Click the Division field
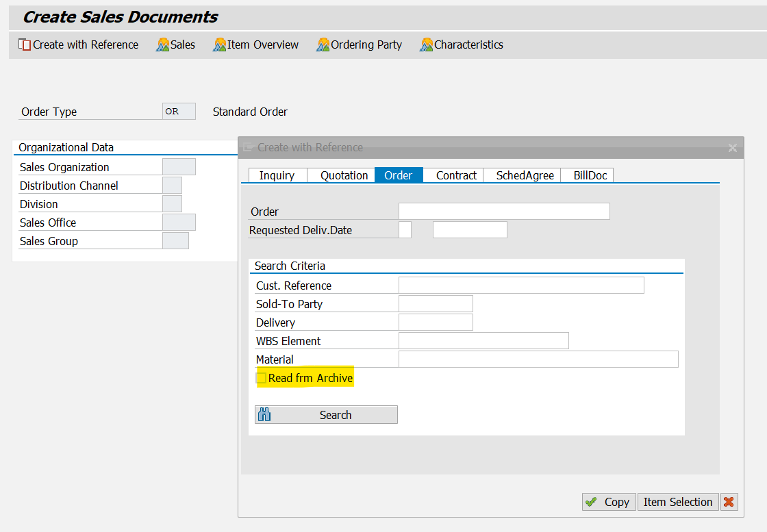Screen dimensions: 767x532 point(172,204)
